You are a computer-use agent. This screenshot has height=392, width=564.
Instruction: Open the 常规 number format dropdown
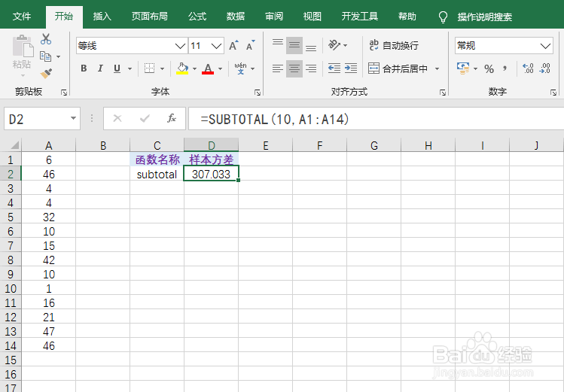[545, 46]
